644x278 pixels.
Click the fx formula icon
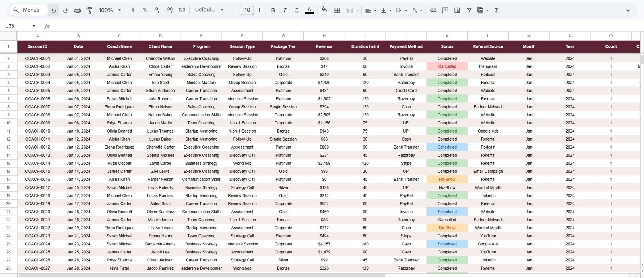(47, 26)
